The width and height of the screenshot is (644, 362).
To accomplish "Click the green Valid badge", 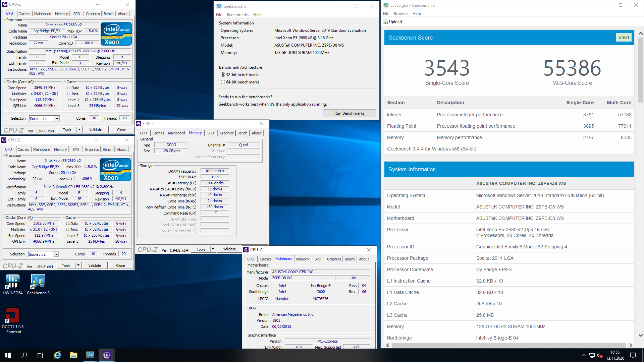I will pos(624,38).
